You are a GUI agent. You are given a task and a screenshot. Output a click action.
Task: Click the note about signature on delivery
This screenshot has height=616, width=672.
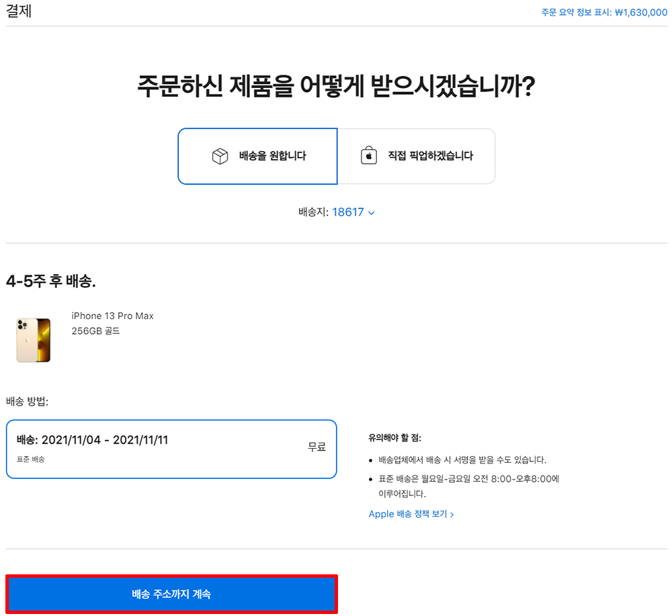462,460
